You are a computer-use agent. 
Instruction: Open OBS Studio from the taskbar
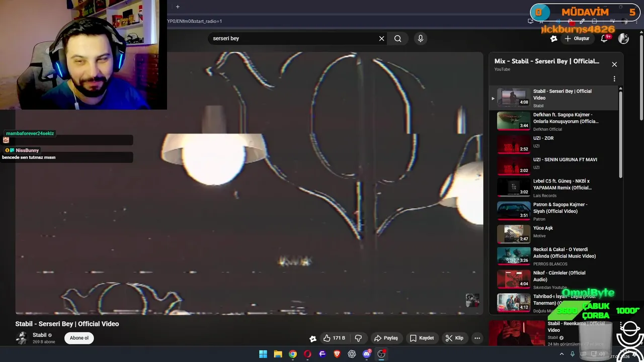click(x=381, y=354)
